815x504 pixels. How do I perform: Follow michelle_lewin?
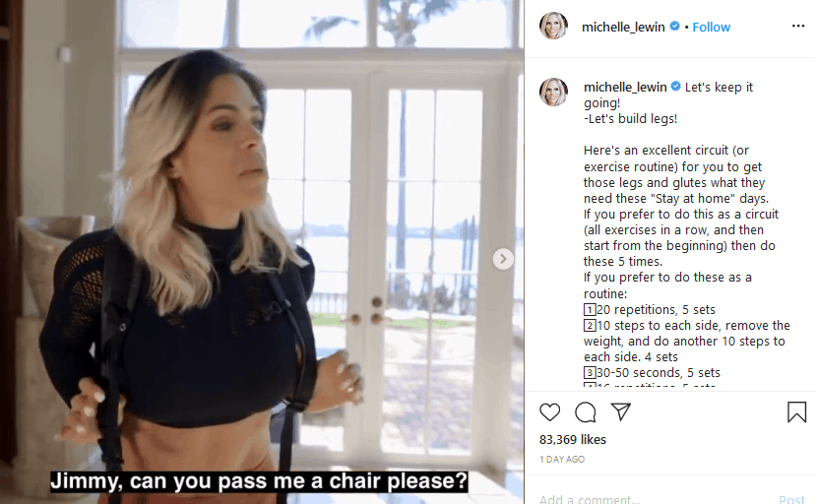[x=711, y=27]
